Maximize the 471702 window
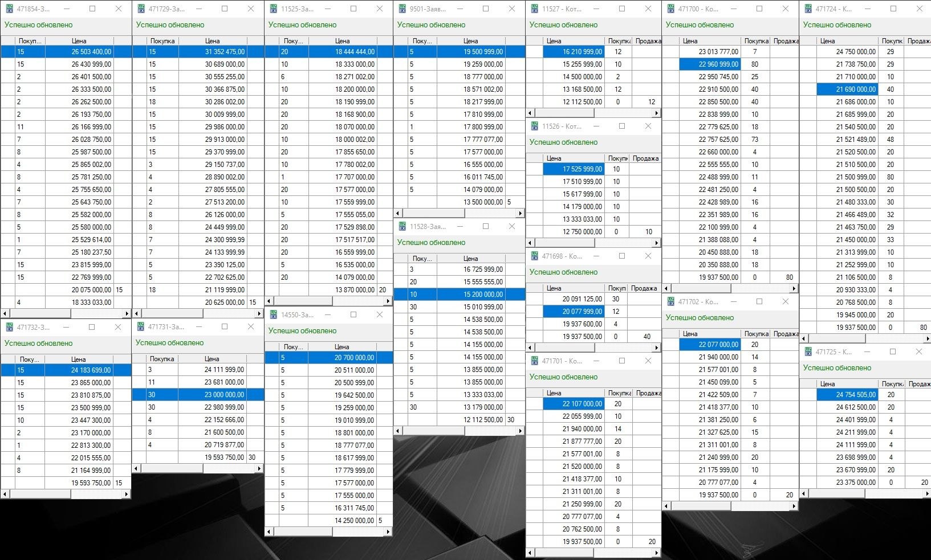The image size is (931, 560). [759, 302]
